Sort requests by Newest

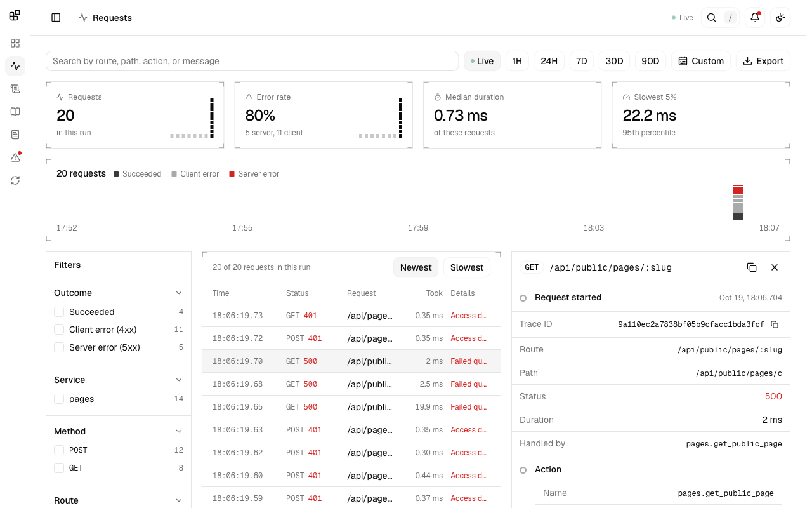point(416,267)
